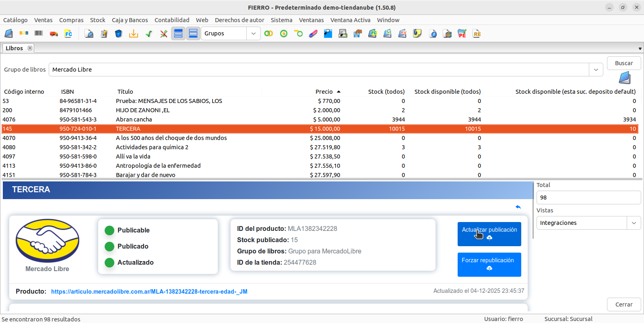Screen dimensions: 644x323
Task: Open the Grupo de libros dropdown
Action: click(596, 70)
